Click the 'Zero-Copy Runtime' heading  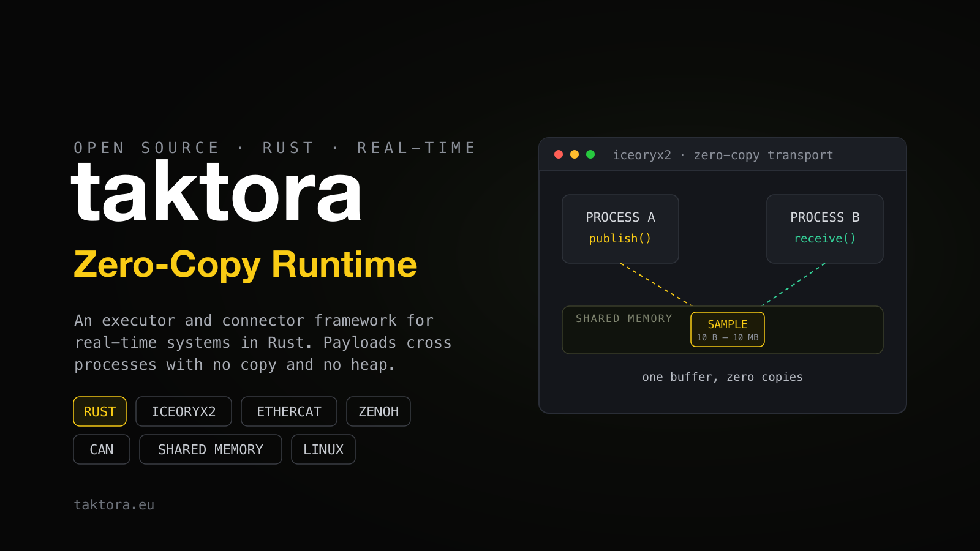point(246,265)
